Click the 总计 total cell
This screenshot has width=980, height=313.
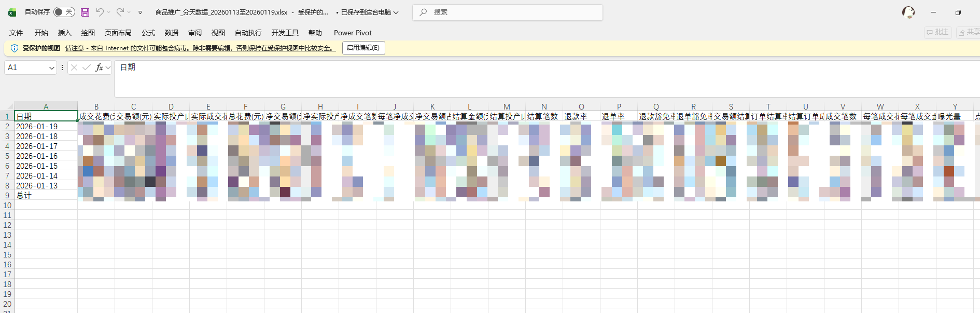46,195
